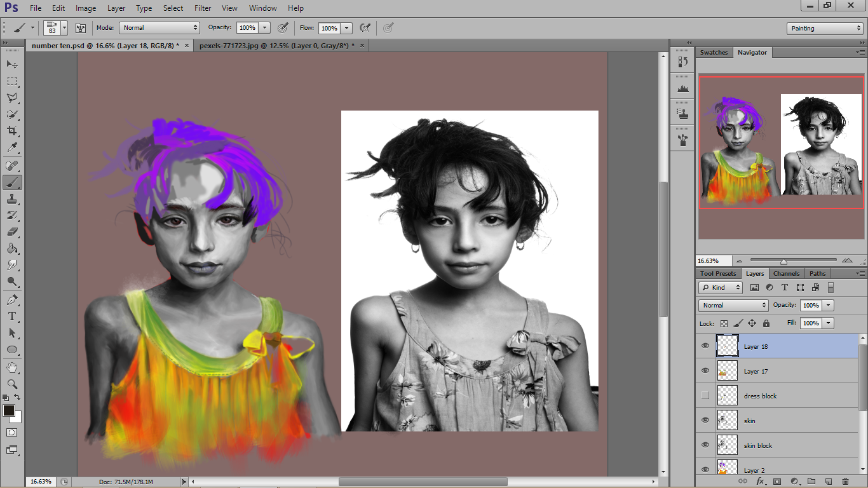Hide the skin block layer

pos(705,445)
